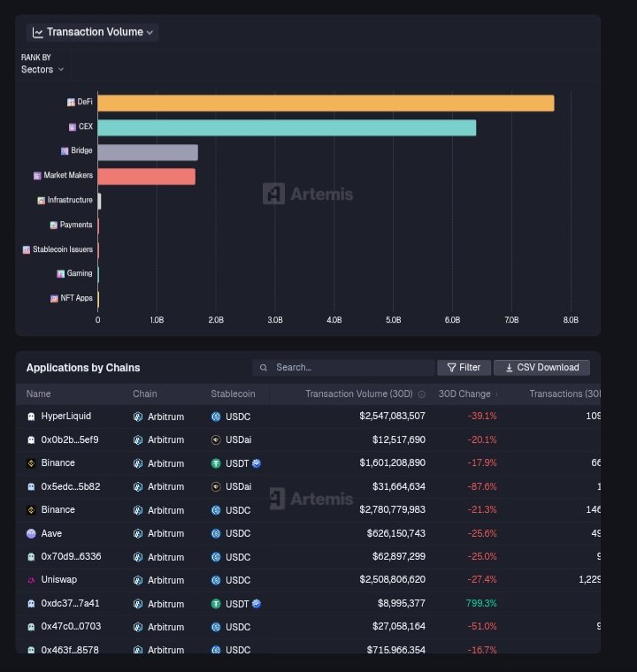637x672 pixels.
Task: Select the red Market Makers bar
Action: (147, 177)
